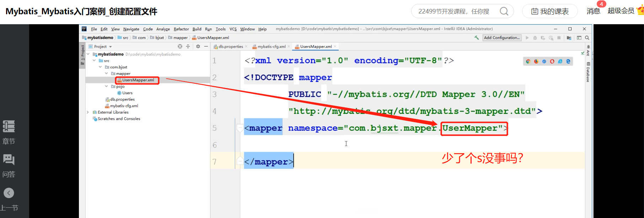This screenshot has width=644, height=218.
Task: Close the mybatis-cfg.xml tab
Action: (289, 46)
